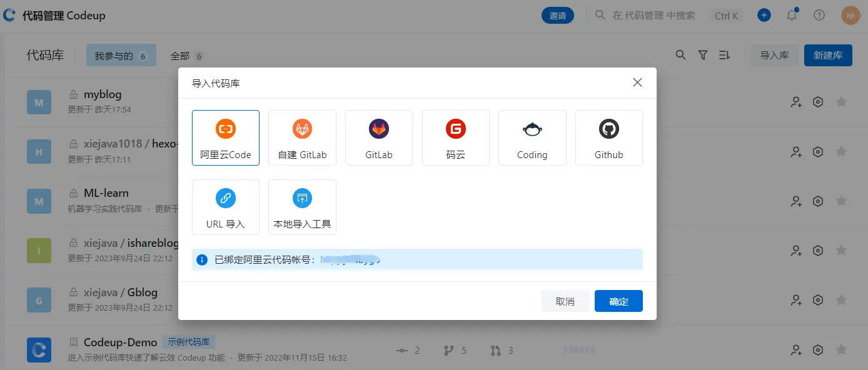Screen dimensions: 868x370
Task: Switch to the 全部 tab
Action: [179, 55]
